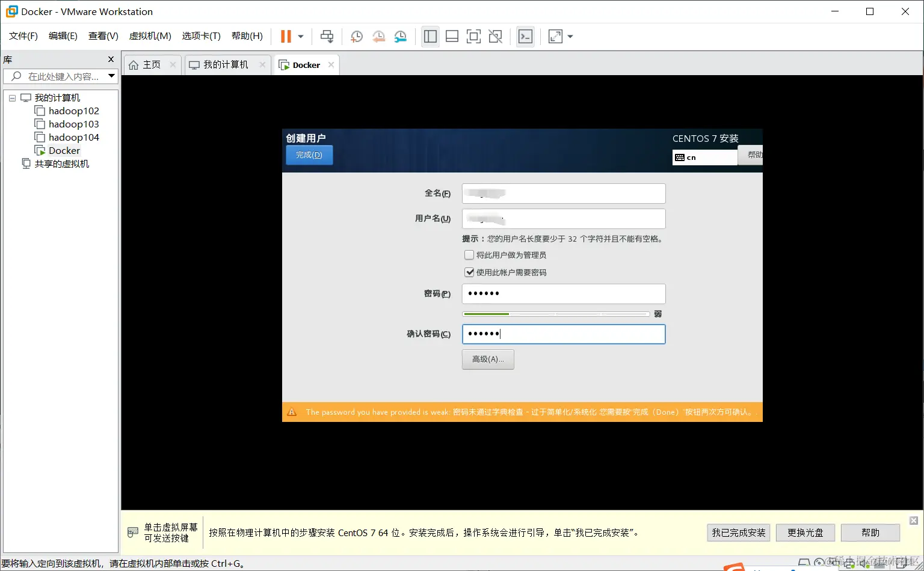Close the library panel
This screenshot has width=924, height=571.
point(111,60)
